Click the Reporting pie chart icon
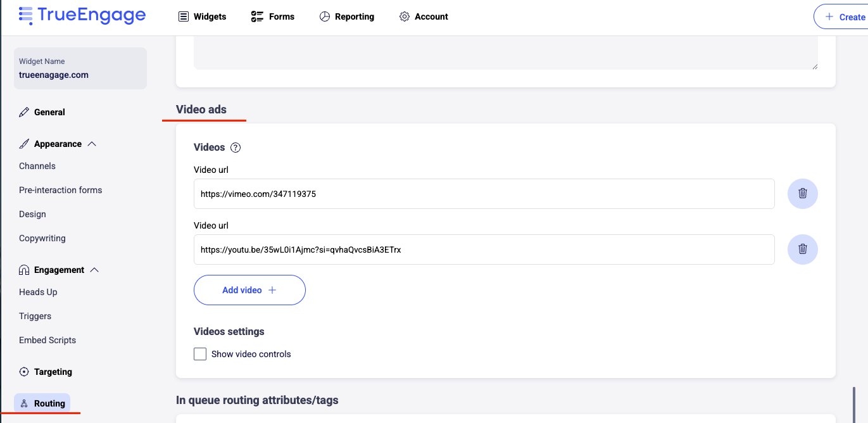 coord(325,16)
